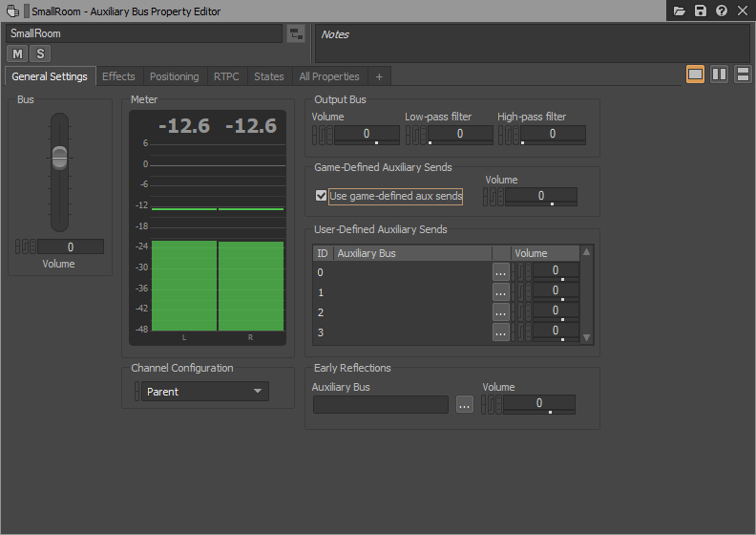Uncheck Use game-defined aux sends
The width and height of the screenshot is (756, 535).
click(321, 196)
